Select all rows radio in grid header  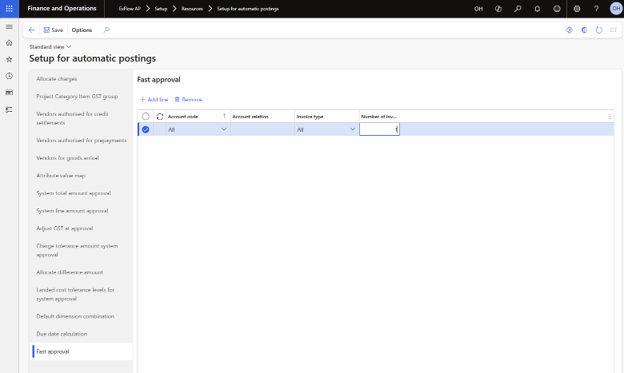146,116
